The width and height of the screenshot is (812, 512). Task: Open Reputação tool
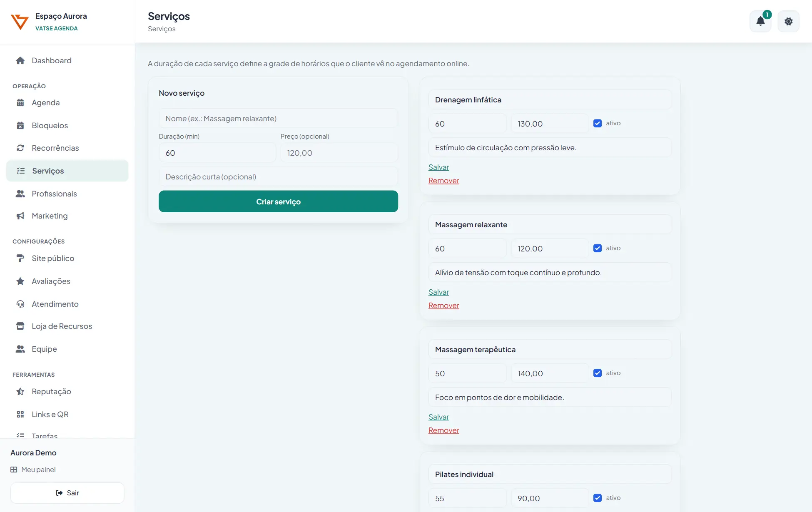[67, 392]
